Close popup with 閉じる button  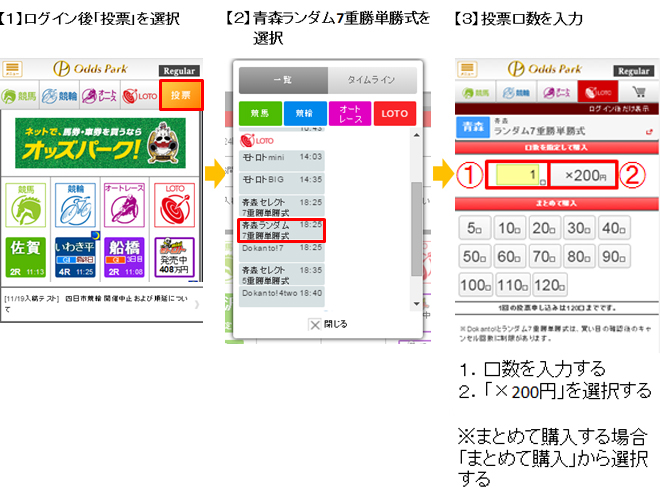click(328, 324)
